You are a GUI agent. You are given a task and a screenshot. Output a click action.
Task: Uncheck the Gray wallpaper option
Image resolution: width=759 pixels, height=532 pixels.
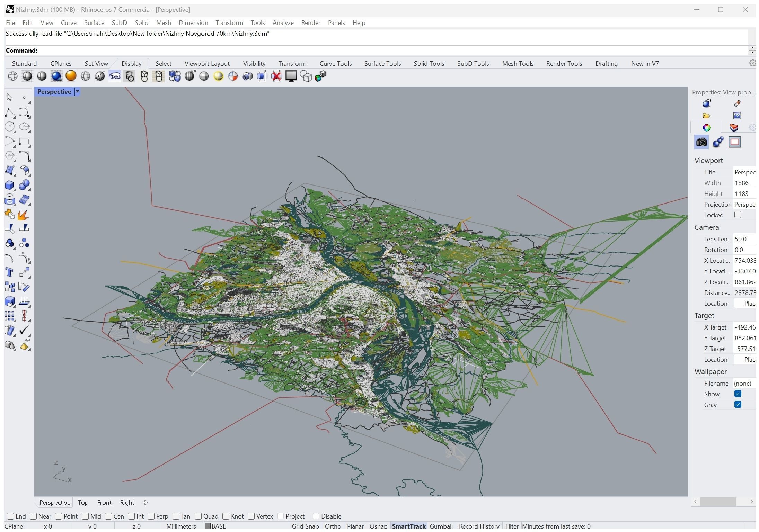coord(738,405)
